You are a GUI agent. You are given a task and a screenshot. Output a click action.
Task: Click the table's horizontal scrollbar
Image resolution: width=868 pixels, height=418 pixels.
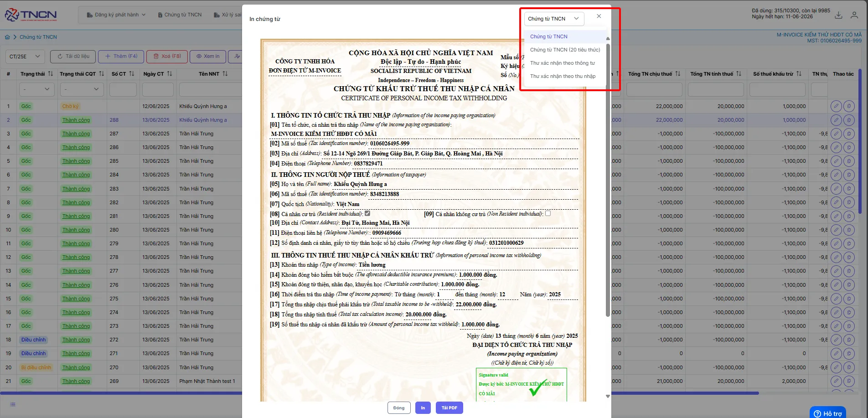pos(379,393)
